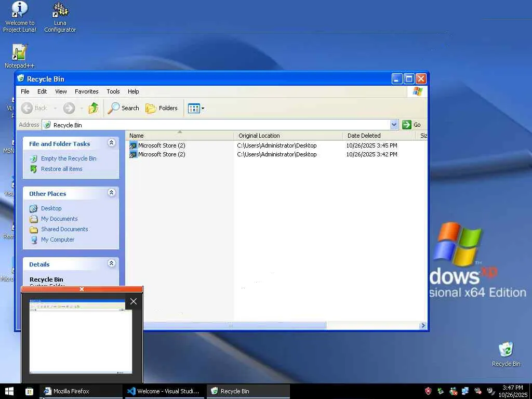Minimize the Recycle Bin window
This screenshot has height=399, width=532.
(x=396, y=79)
